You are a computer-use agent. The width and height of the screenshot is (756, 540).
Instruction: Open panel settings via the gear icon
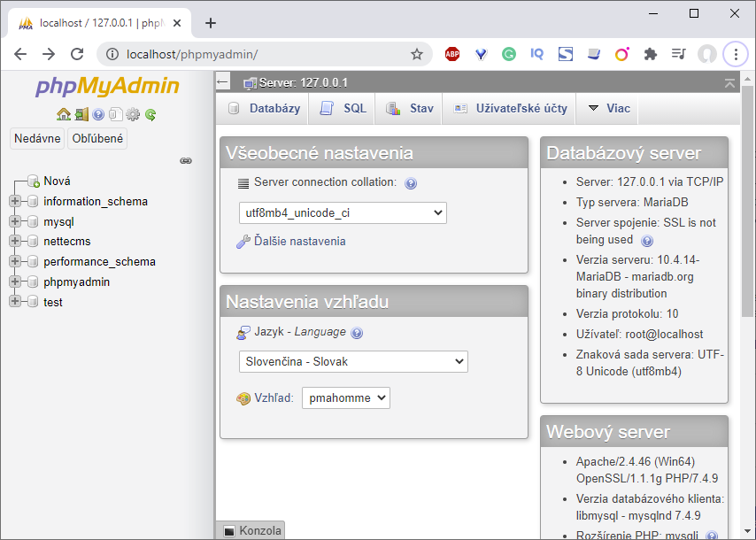[x=133, y=115]
